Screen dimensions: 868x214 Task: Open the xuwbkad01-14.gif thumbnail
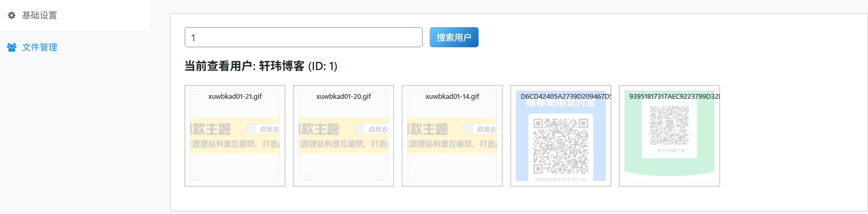click(452, 136)
